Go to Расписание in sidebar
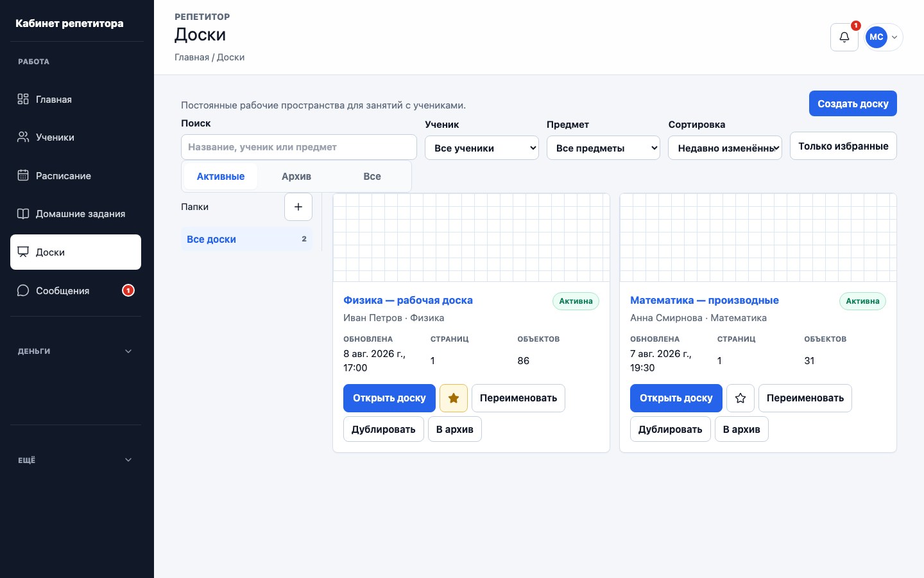924x578 pixels. pos(76,175)
